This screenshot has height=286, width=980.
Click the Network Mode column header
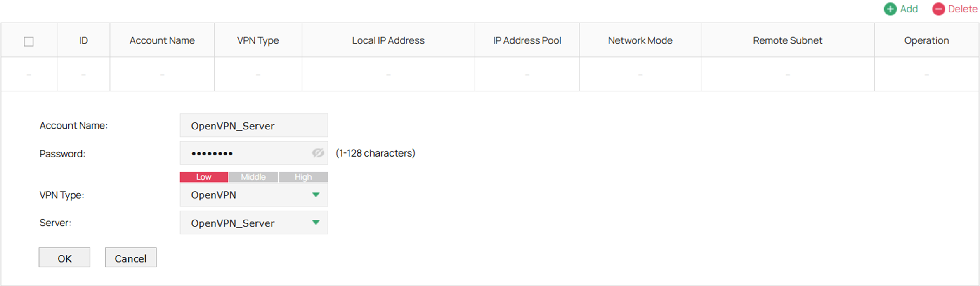point(640,40)
